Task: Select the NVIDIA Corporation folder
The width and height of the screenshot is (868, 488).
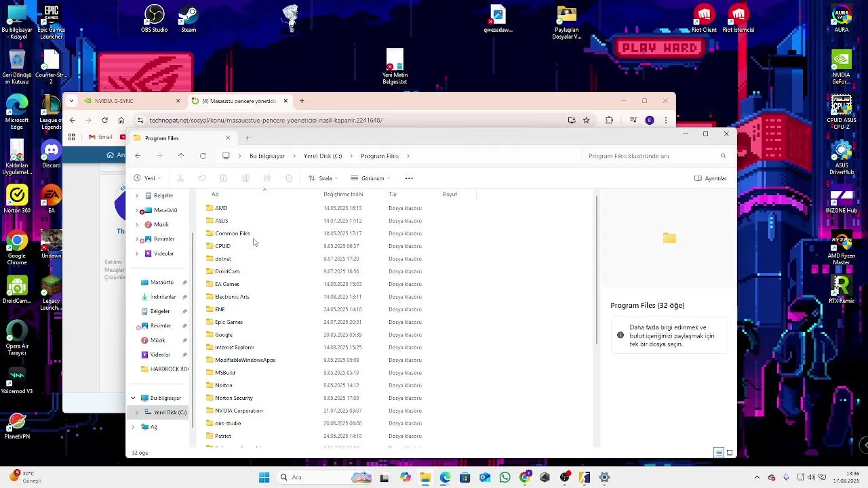Action: 239,411
